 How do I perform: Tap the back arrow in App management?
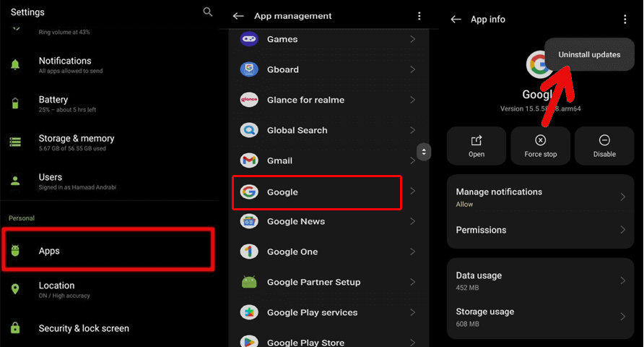(x=238, y=16)
